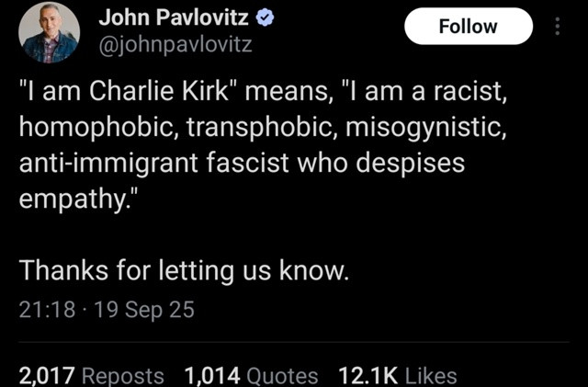
Task: Click the word "anti-immigrant" in the post
Action: click(x=108, y=164)
